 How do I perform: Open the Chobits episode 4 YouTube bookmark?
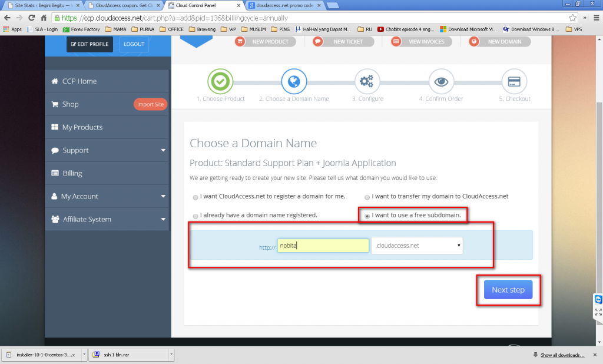tap(406, 29)
